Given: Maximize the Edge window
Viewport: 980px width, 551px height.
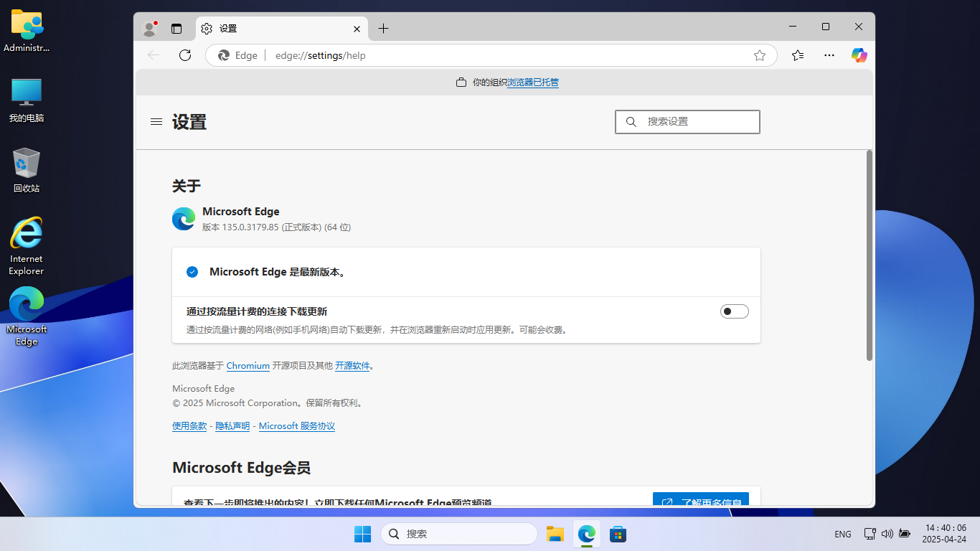Looking at the screenshot, I should point(826,27).
